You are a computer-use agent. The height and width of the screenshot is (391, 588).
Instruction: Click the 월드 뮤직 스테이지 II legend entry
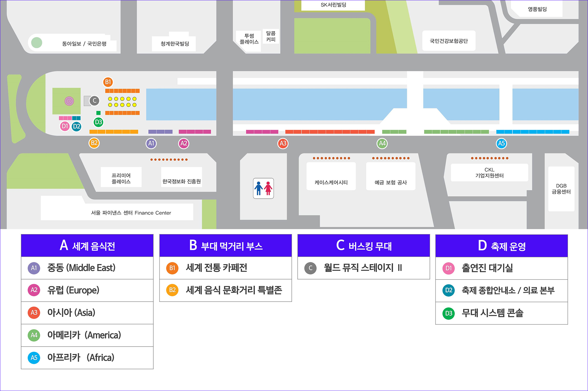coord(363,268)
